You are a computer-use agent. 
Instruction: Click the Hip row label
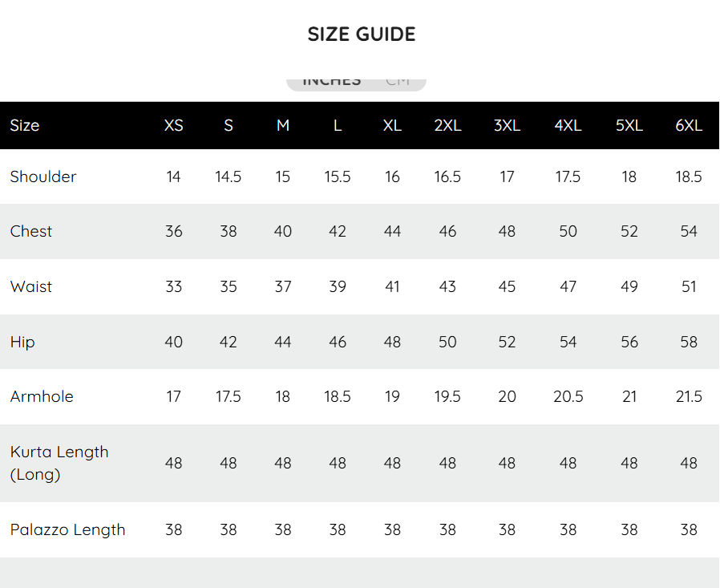click(22, 343)
